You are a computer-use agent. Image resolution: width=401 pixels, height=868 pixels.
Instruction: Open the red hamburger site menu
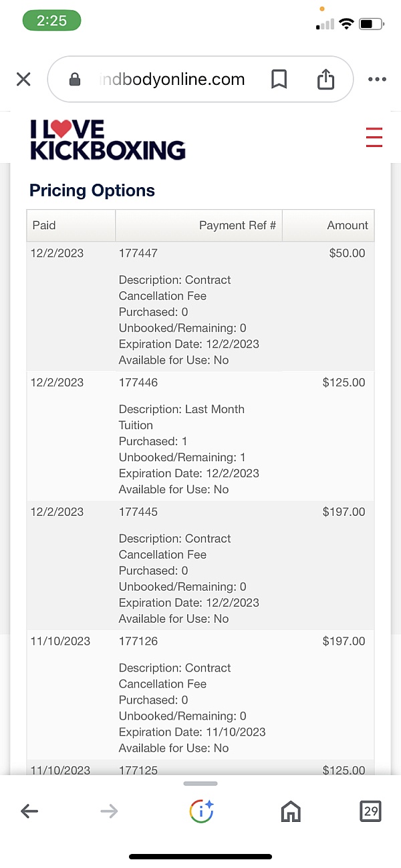point(374,136)
